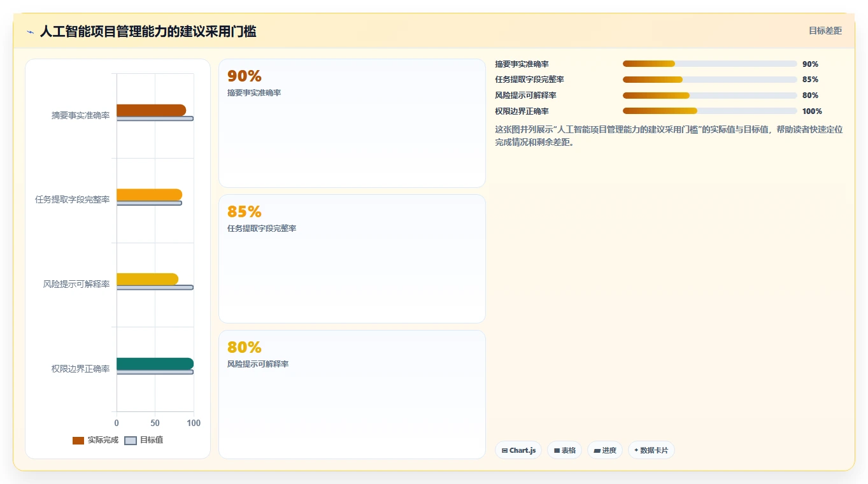Click the teal actual bar for 权限边界正确率

155,364
